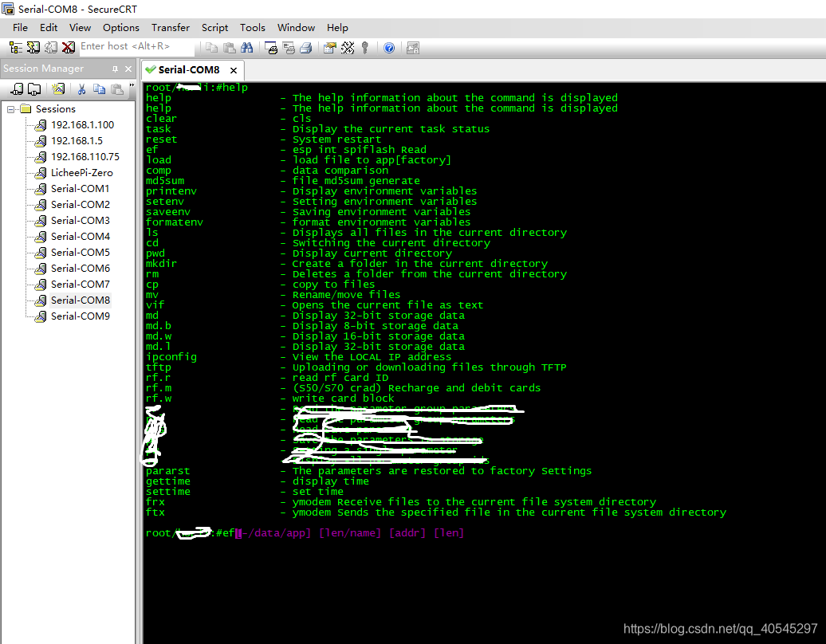Click the main toolbar Paste icon
Viewport: 826px width, 644px height.
tap(229, 48)
